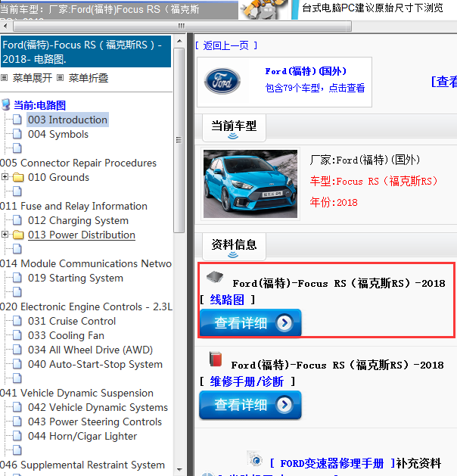Open 033 Cooling Fan diagram
Screen dimensions: 457x476
(66, 335)
